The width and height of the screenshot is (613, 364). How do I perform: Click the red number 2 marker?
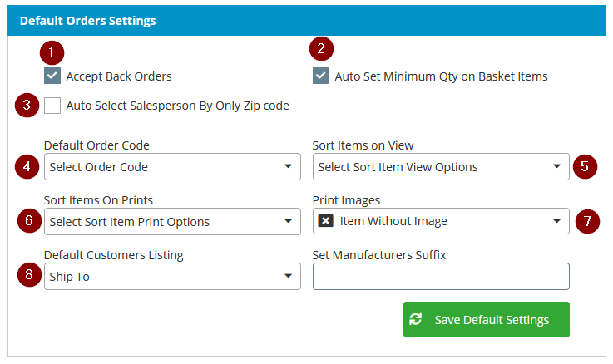pos(321,49)
